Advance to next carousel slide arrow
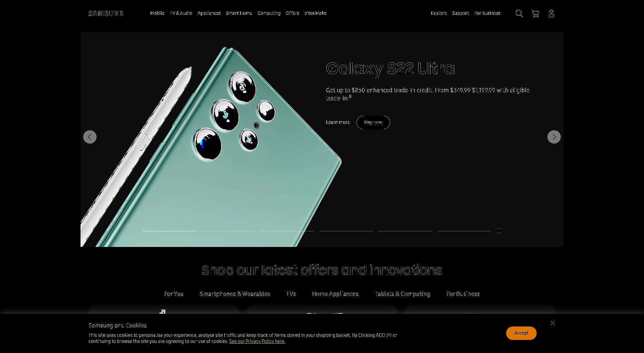Image resolution: width=644 pixels, height=353 pixels. pos(554,137)
